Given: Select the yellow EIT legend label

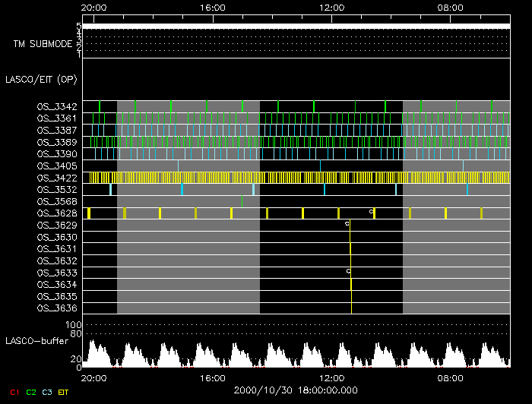Looking at the screenshot, I should 64,391.
